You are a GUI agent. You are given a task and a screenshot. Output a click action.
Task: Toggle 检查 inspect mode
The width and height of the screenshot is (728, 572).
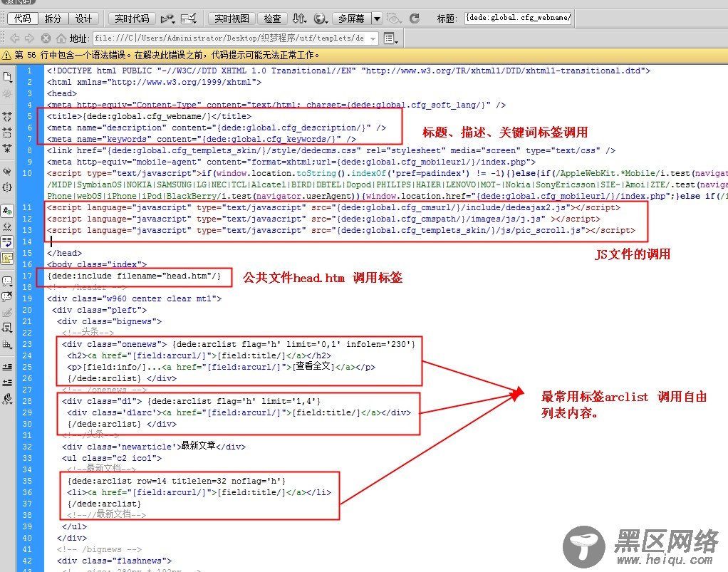pyautogui.click(x=272, y=19)
